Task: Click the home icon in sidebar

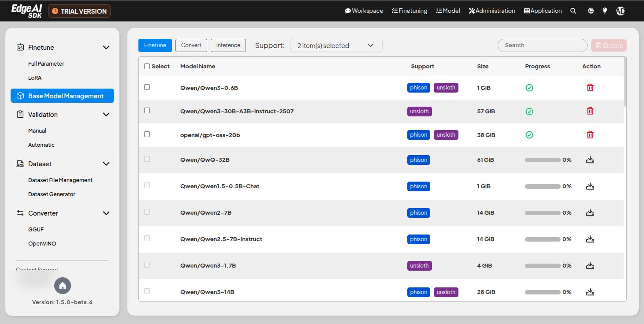Action: tap(63, 286)
